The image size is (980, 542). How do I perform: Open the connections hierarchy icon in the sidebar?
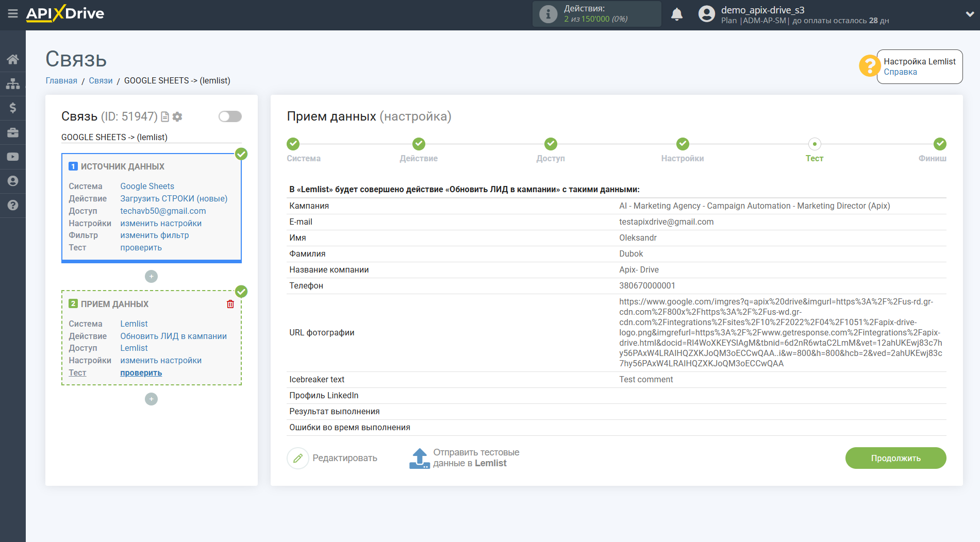[13, 83]
